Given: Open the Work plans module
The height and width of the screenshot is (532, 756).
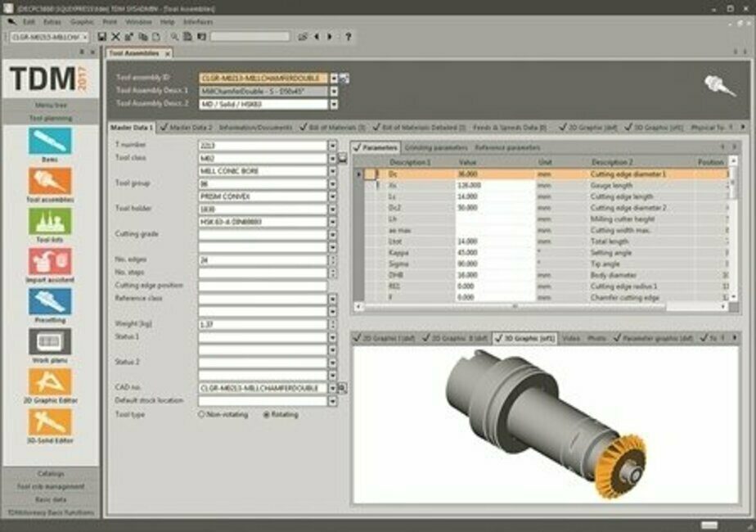Looking at the screenshot, I should click(x=50, y=343).
